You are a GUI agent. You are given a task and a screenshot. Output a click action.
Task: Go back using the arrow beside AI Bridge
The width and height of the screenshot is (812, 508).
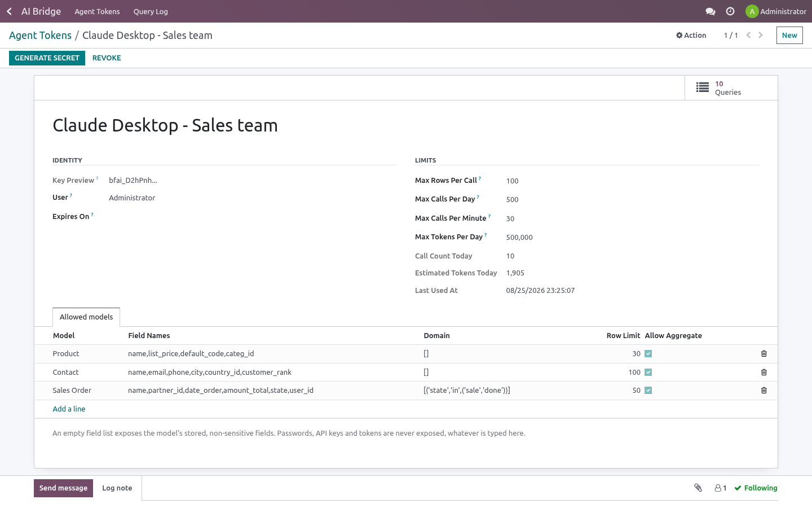click(9, 11)
